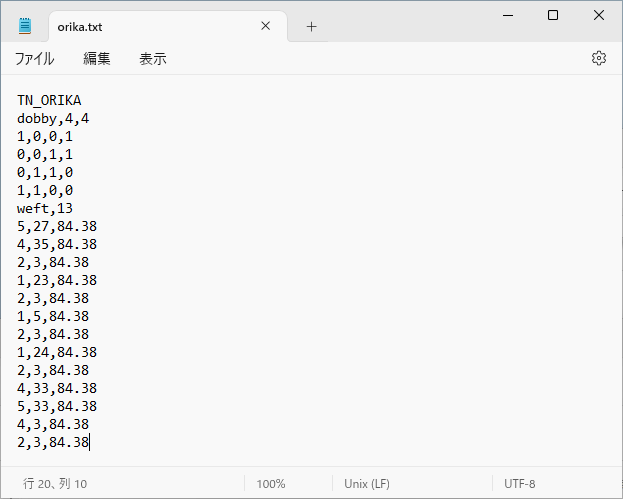The height and width of the screenshot is (499, 623).
Task: Click the UTF-8 encoding indicator
Action: pyautogui.click(x=519, y=484)
